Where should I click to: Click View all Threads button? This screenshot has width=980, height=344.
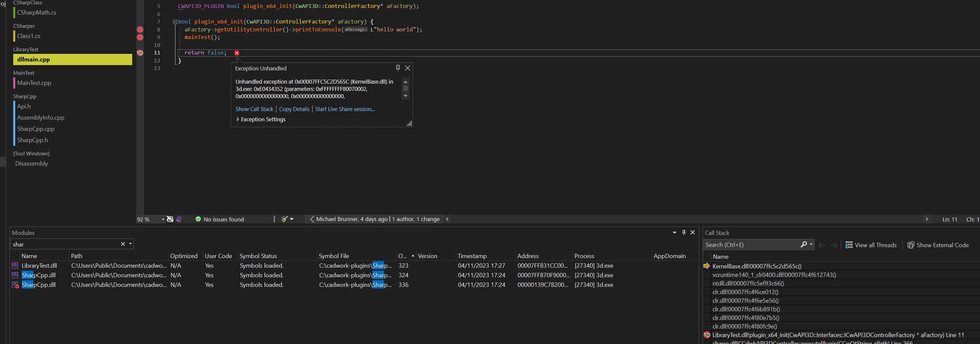click(x=871, y=245)
